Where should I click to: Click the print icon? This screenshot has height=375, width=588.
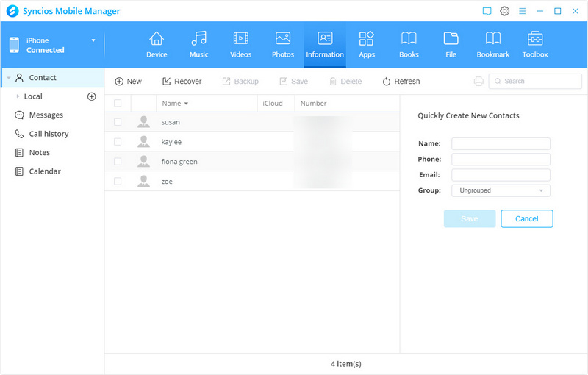[x=478, y=82]
